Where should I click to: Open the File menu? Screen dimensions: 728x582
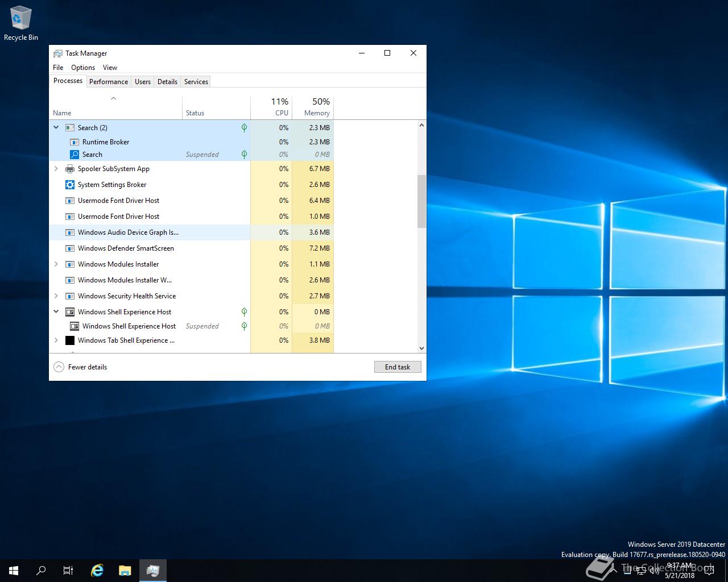coord(58,68)
